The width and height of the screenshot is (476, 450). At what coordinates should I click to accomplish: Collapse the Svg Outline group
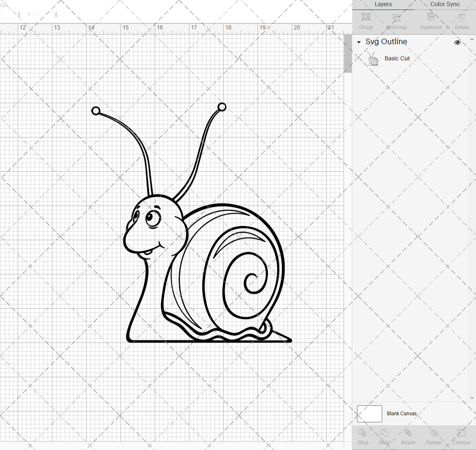(x=358, y=42)
